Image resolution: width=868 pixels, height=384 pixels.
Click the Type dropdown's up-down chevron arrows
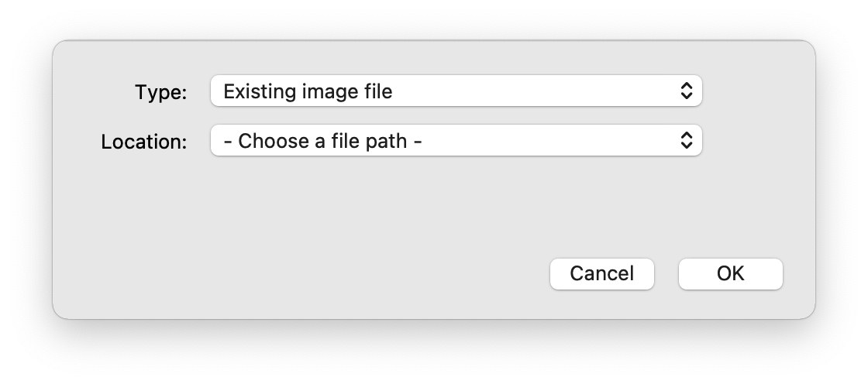[686, 91]
